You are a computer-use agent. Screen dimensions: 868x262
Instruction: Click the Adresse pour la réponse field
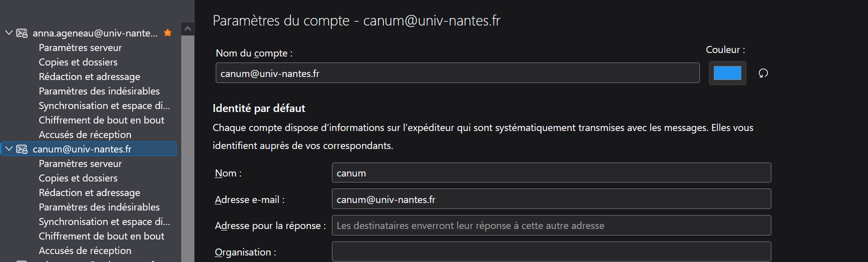point(551,225)
